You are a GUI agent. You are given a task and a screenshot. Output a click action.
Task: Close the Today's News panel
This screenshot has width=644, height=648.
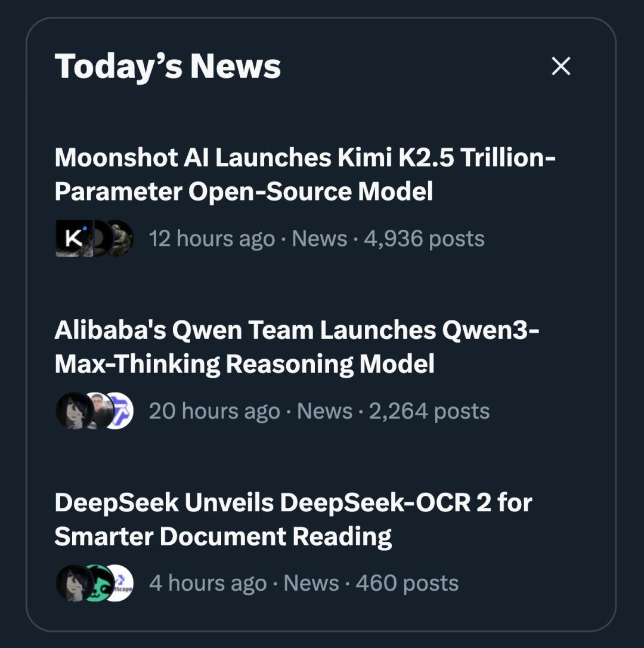[561, 66]
